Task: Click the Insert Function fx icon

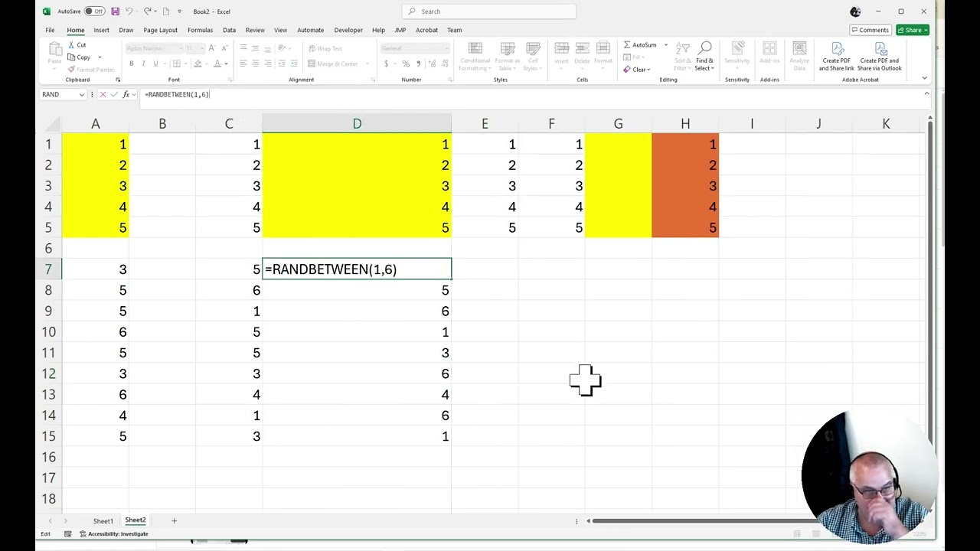Action: [x=126, y=95]
